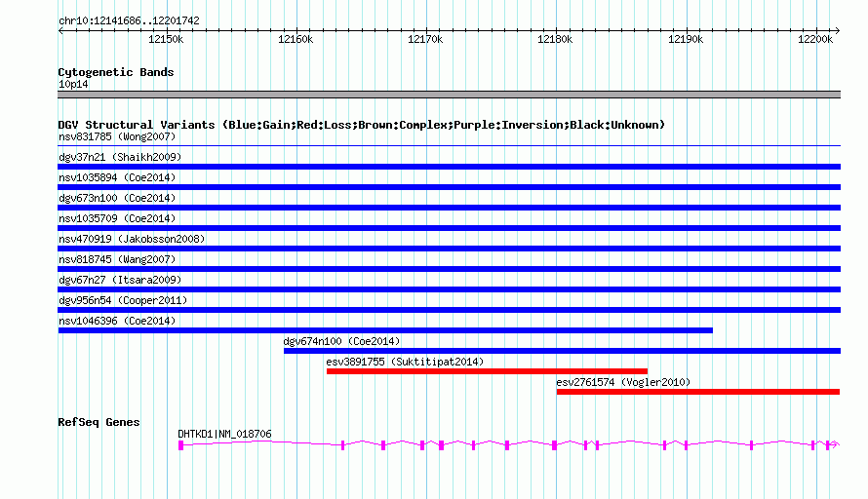Viewport: 868px width, 499px height.
Task: Open variant nsv1035894 (Coe2014) label
Action: tap(117, 177)
